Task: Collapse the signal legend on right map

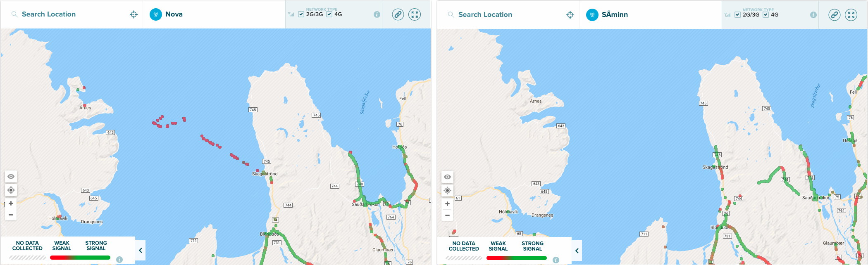Action: tap(577, 251)
